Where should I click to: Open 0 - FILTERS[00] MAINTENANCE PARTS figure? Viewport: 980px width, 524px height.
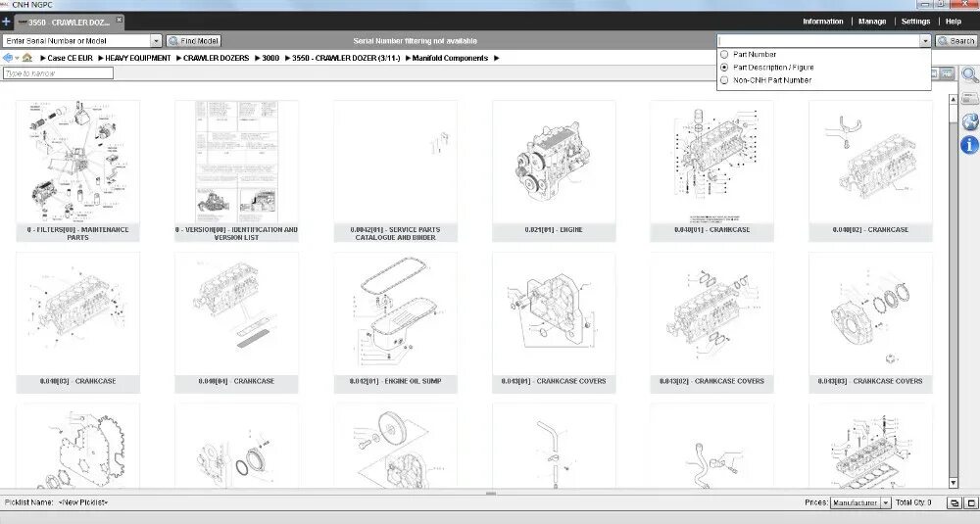77,169
